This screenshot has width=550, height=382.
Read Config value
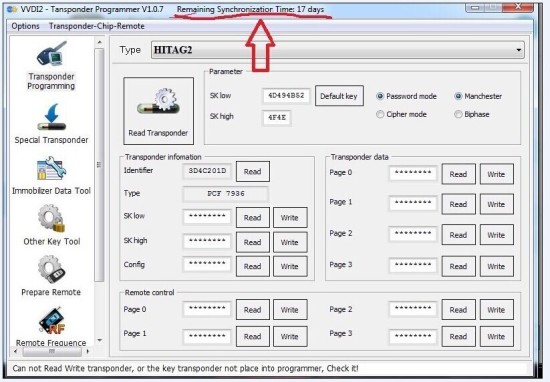point(253,266)
